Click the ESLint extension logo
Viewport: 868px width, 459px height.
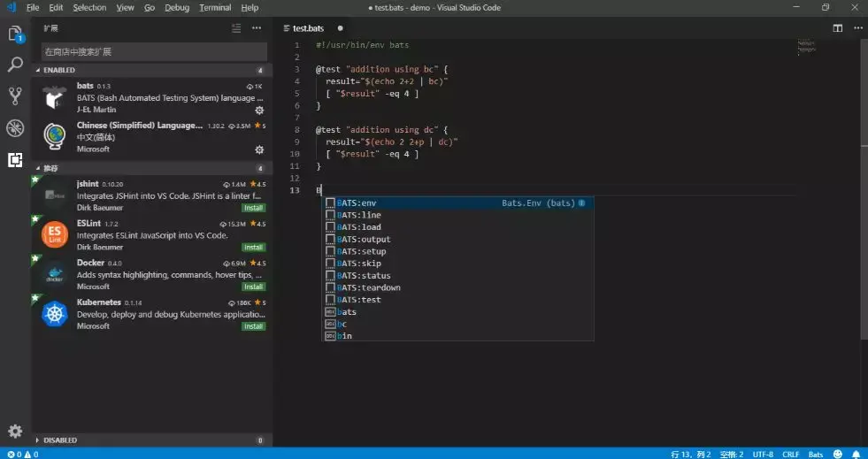pyautogui.click(x=55, y=235)
